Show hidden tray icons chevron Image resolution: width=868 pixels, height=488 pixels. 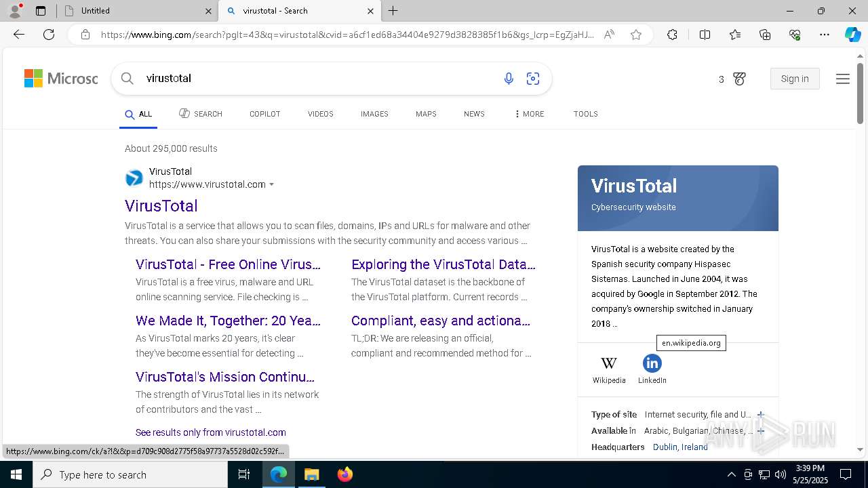click(731, 474)
